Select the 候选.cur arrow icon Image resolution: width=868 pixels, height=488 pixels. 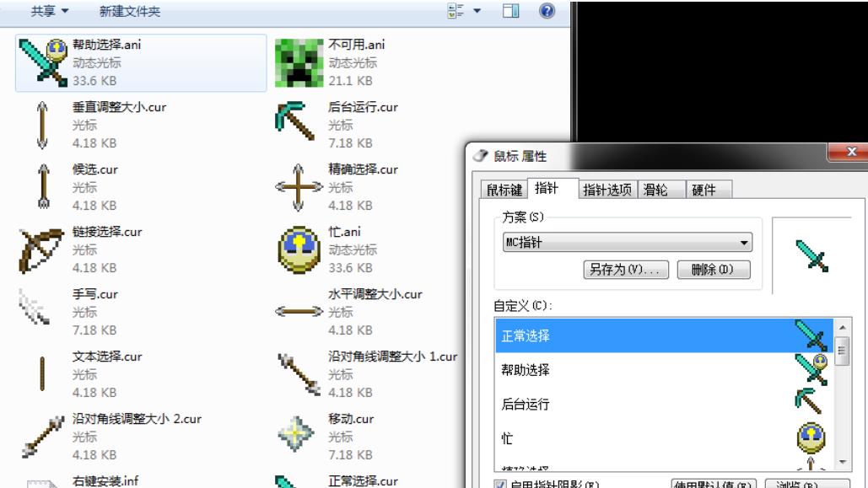(x=44, y=186)
